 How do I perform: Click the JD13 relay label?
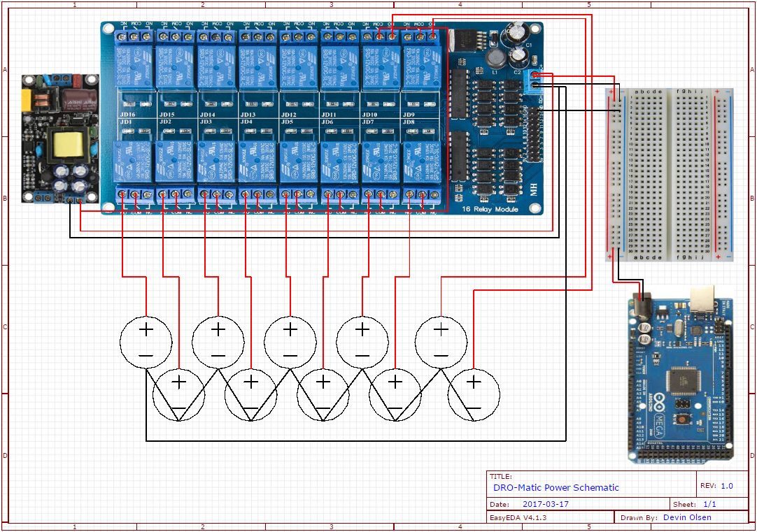coord(248,115)
